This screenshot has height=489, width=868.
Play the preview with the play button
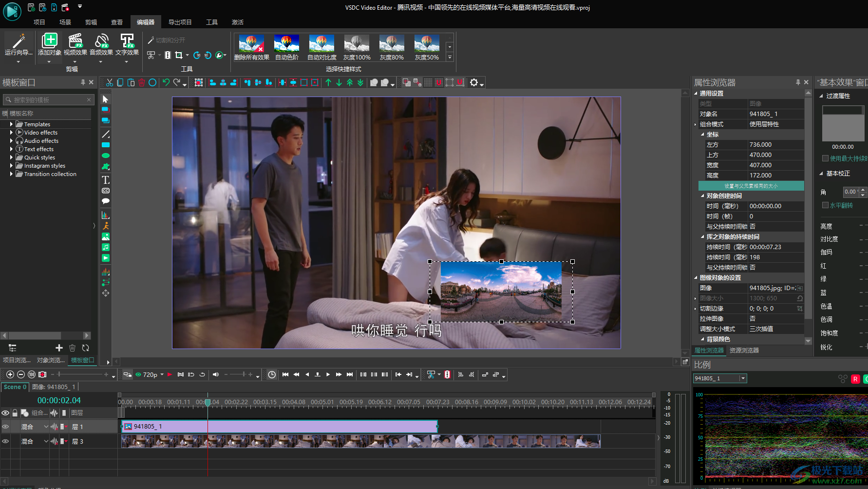click(328, 374)
